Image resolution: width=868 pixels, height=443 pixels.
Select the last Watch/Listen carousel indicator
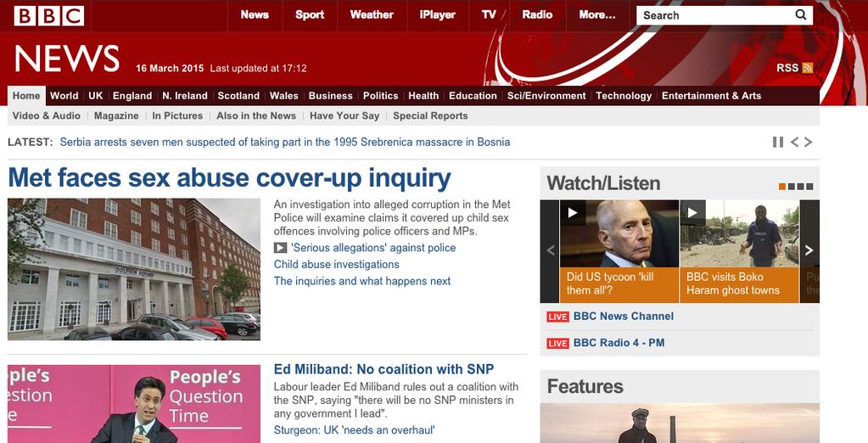[x=809, y=187]
